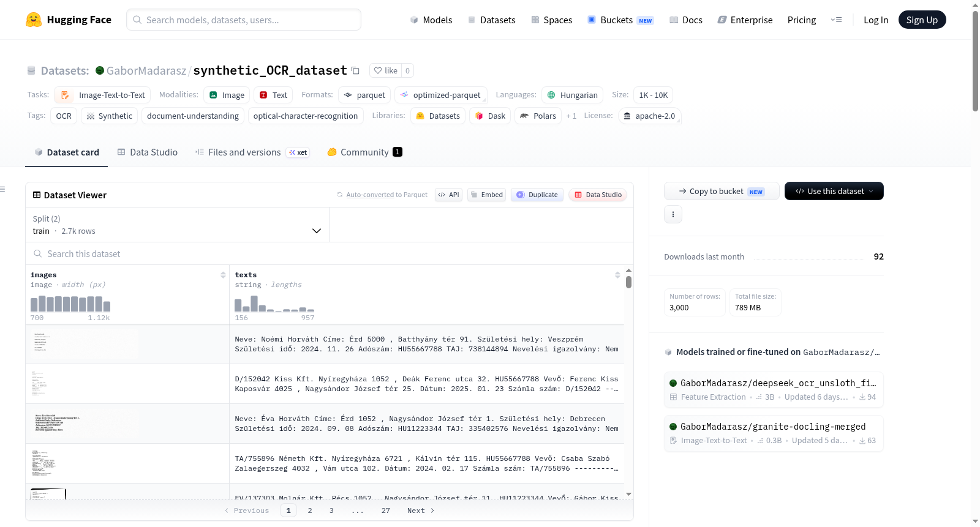Click the Duplicate button

[x=537, y=195]
